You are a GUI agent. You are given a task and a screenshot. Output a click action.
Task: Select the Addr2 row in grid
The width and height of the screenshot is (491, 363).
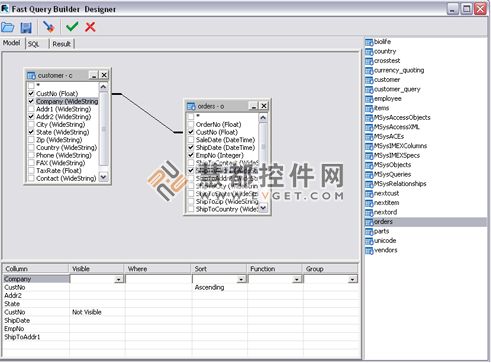pos(36,296)
